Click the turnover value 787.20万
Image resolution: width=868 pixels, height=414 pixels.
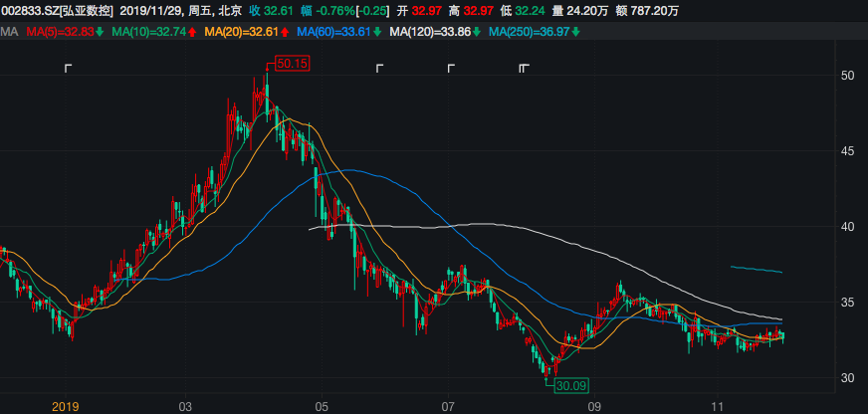tap(654, 11)
